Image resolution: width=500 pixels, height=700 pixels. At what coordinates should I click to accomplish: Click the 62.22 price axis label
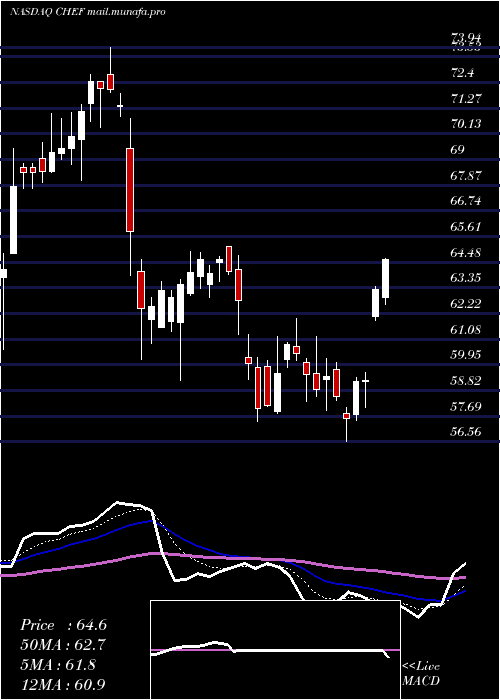tap(466, 304)
